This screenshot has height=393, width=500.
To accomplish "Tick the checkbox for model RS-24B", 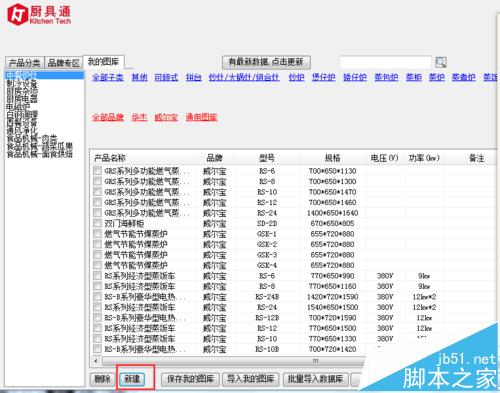I will pyautogui.click(x=97, y=297).
